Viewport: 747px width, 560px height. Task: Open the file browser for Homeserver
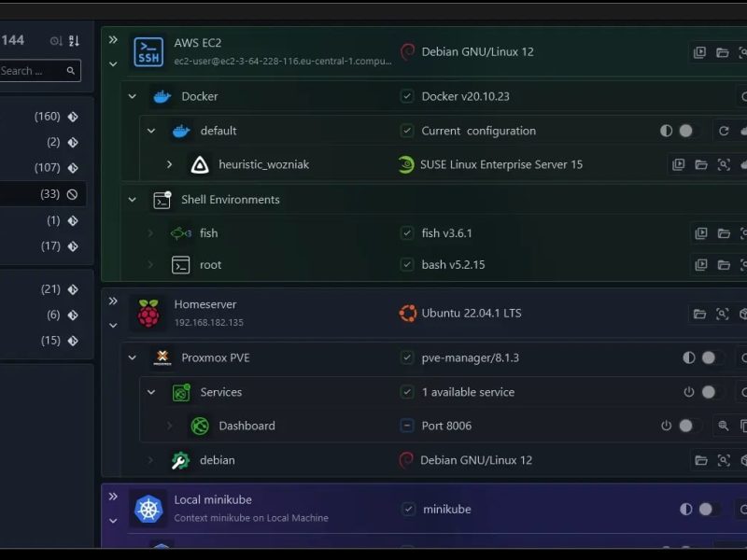tap(698, 314)
